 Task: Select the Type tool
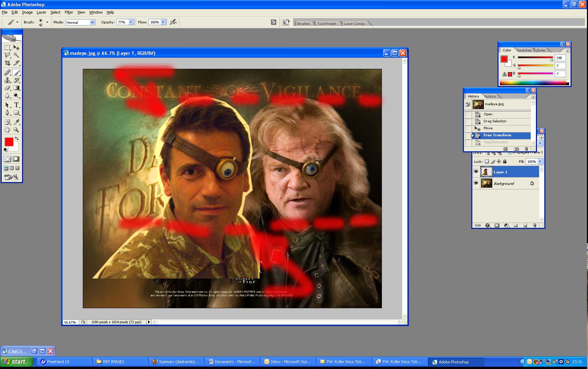pyautogui.click(x=16, y=105)
